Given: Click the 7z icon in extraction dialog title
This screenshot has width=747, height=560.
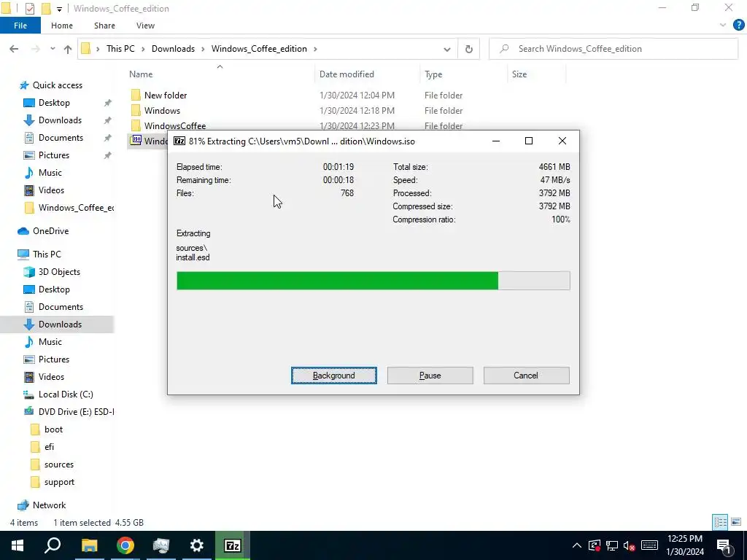Looking at the screenshot, I should (179, 141).
